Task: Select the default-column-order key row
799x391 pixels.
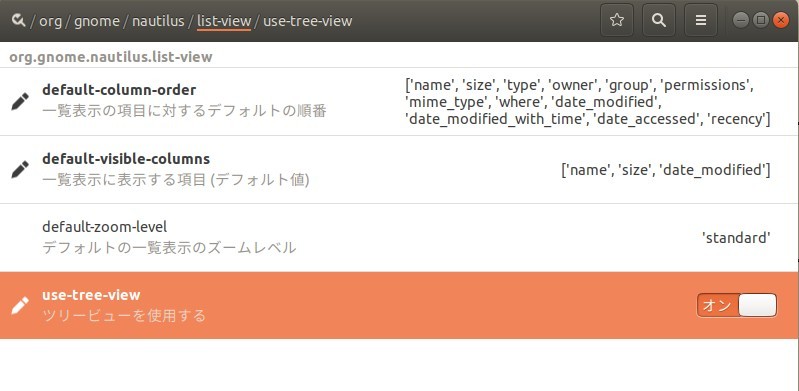Action: (400, 101)
